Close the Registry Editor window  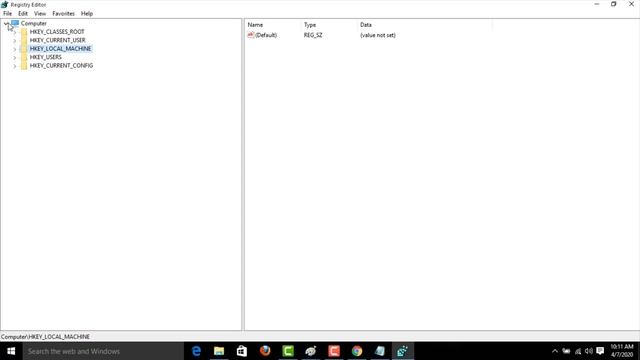pyautogui.click(x=631, y=4)
